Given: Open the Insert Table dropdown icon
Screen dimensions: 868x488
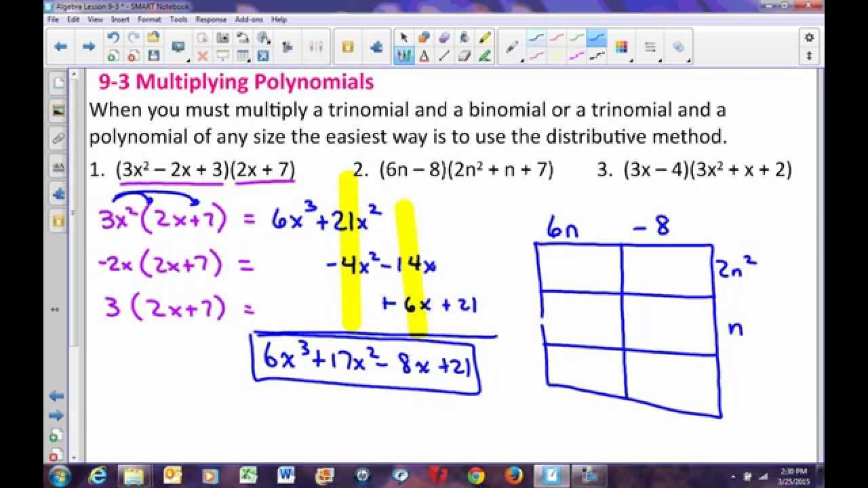Looking at the screenshot, I should pyautogui.click(x=243, y=56).
